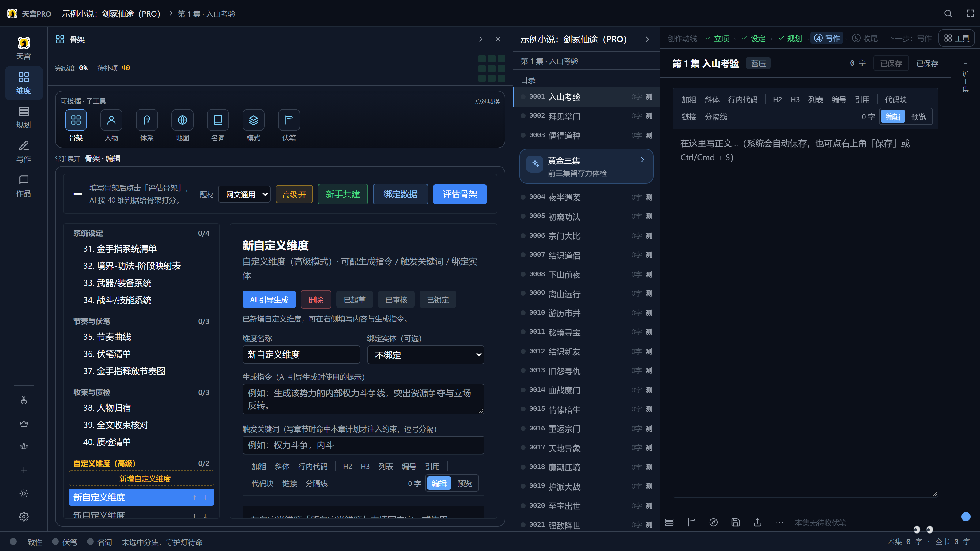Expand the 骨架 panel header chevron
This screenshot has width=980, height=551.
point(481,39)
